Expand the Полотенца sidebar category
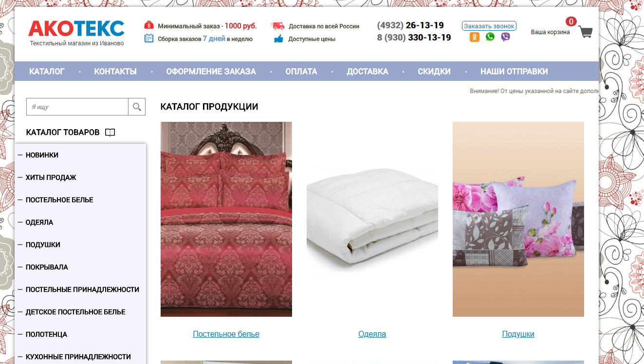 point(46,334)
